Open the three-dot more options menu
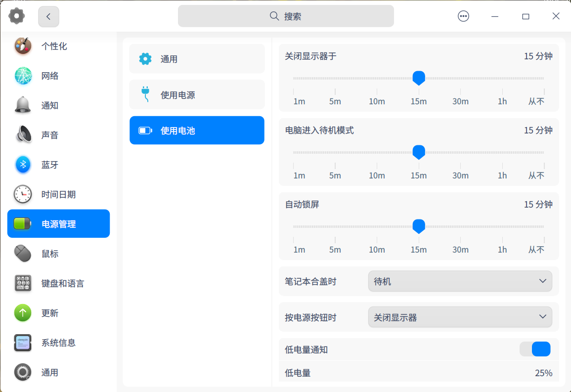 (463, 16)
